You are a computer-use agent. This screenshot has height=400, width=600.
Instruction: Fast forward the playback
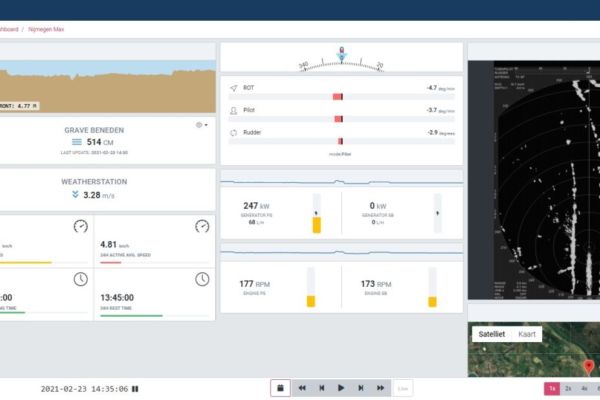point(380,388)
